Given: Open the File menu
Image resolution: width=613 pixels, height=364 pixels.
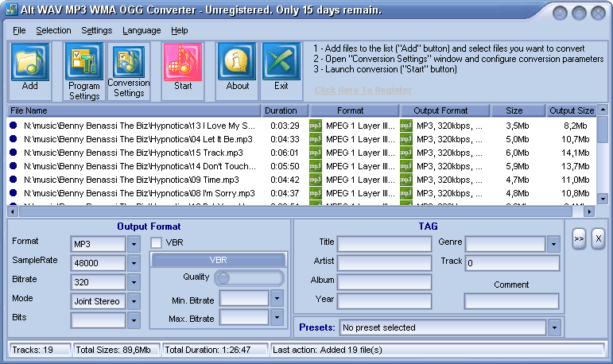Looking at the screenshot, I should (x=19, y=30).
